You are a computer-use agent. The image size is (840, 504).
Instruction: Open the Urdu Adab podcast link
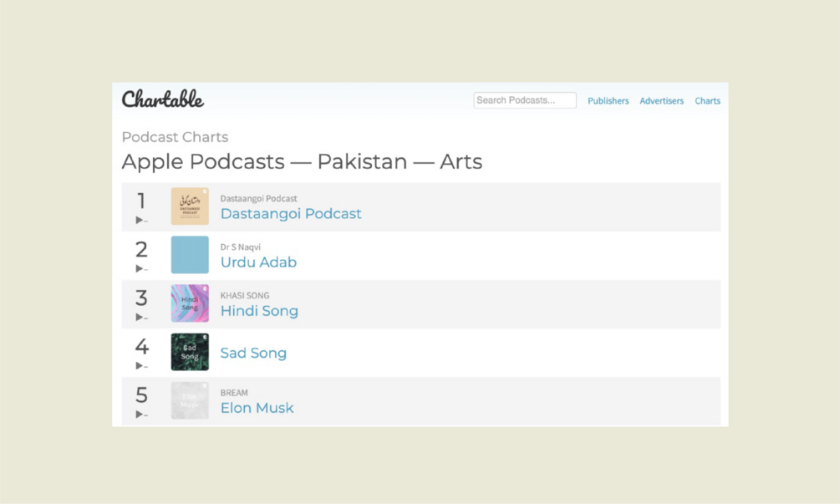258,262
